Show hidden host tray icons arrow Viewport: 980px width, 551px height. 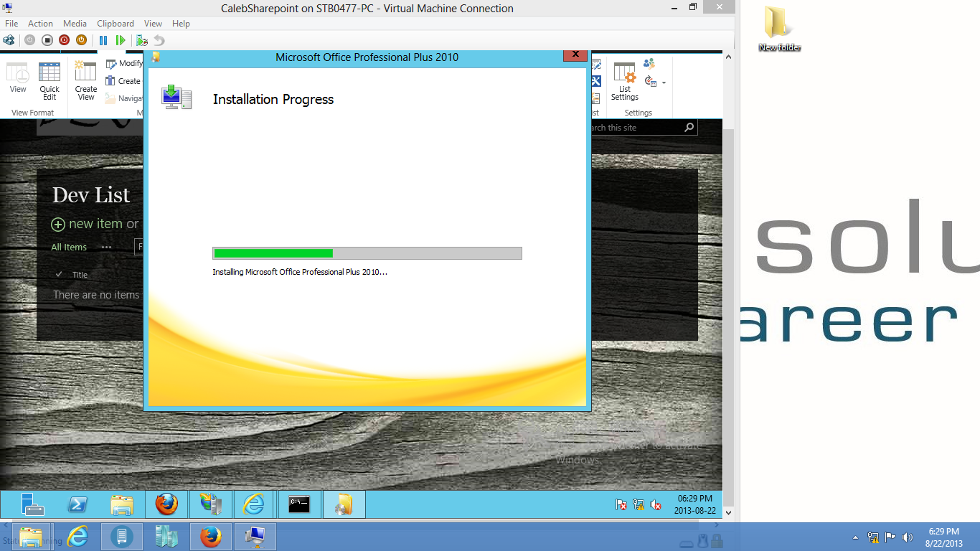point(855,537)
